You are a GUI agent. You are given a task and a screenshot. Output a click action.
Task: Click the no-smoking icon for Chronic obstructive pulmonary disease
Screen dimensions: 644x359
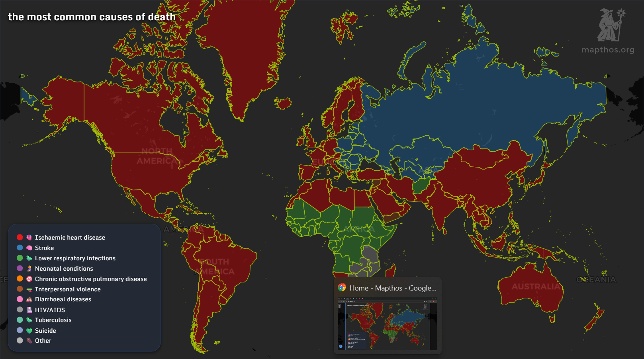[x=29, y=279]
